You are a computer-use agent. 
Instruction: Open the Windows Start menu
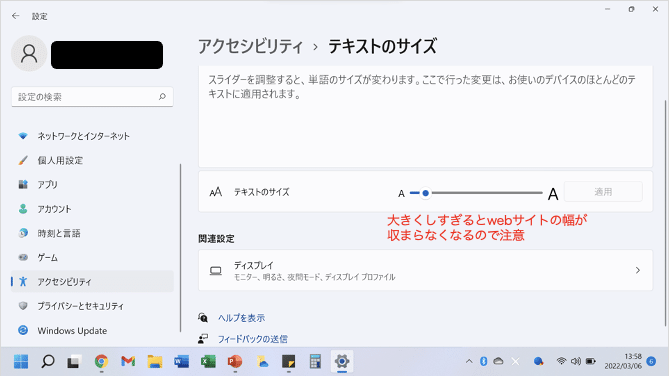21,361
